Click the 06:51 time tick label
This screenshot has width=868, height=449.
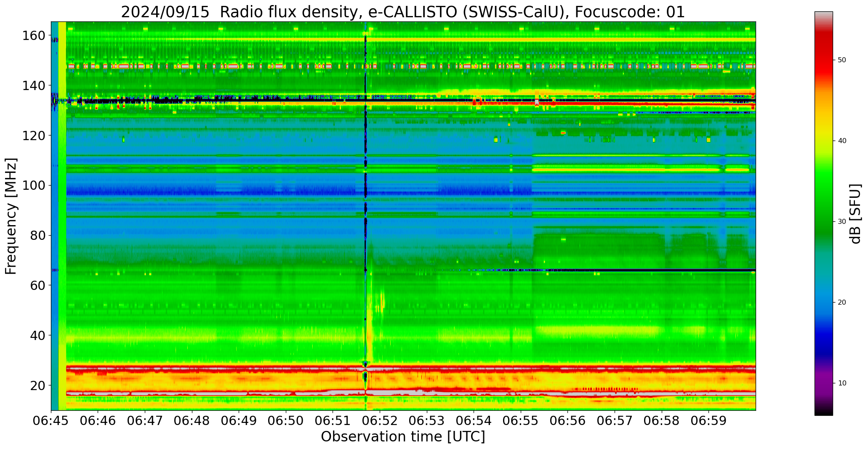pyautogui.click(x=333, y=421)
